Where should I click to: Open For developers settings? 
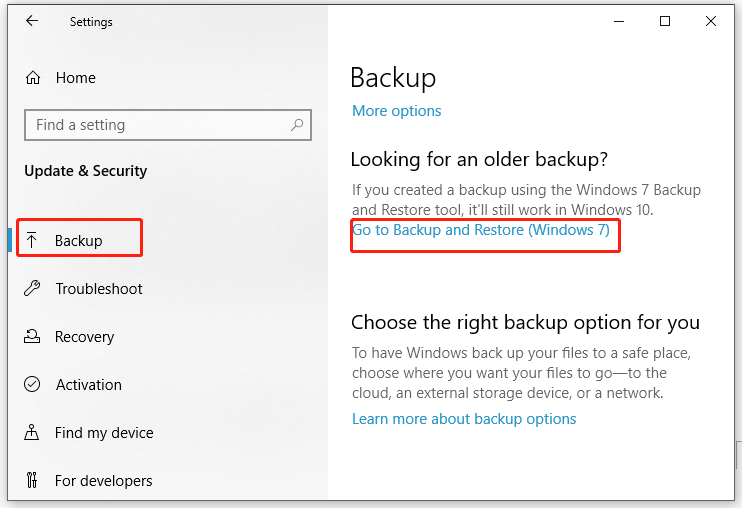[103, 481]
